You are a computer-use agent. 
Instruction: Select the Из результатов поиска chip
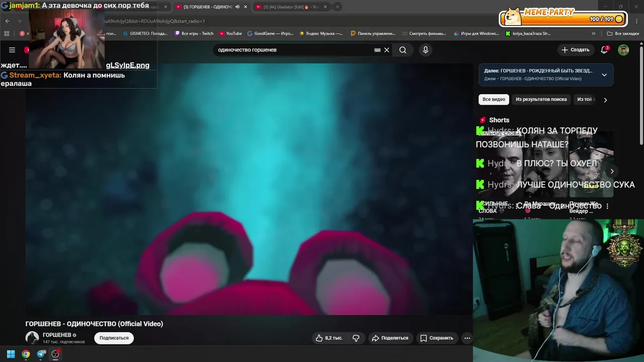coord(541,100)
